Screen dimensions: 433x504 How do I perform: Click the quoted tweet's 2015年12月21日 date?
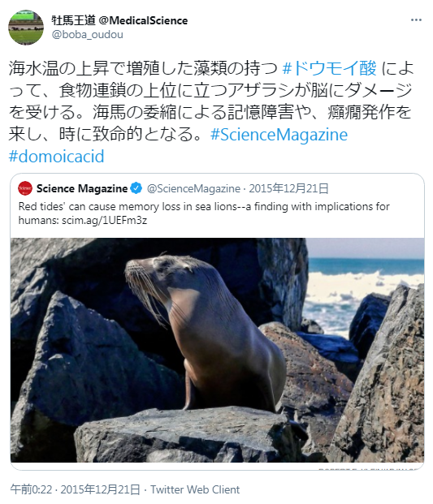click(288, 188)
